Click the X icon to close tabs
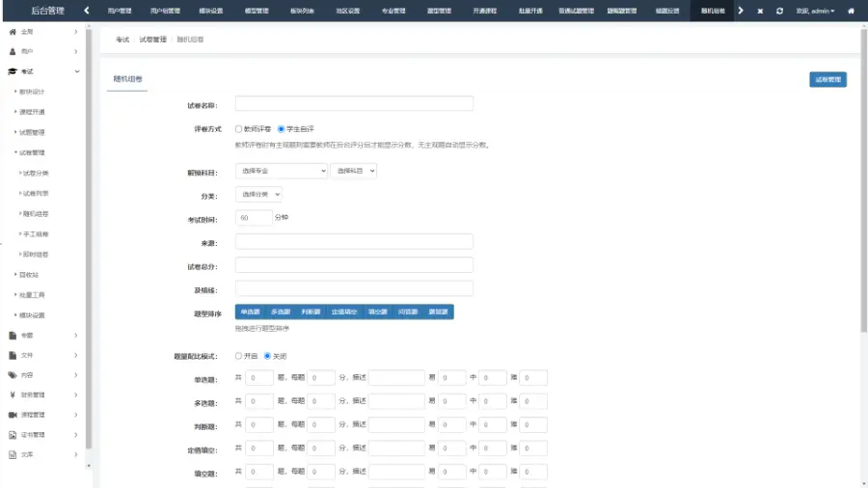Viewport: 868px width, 488px height. [760, 11]
